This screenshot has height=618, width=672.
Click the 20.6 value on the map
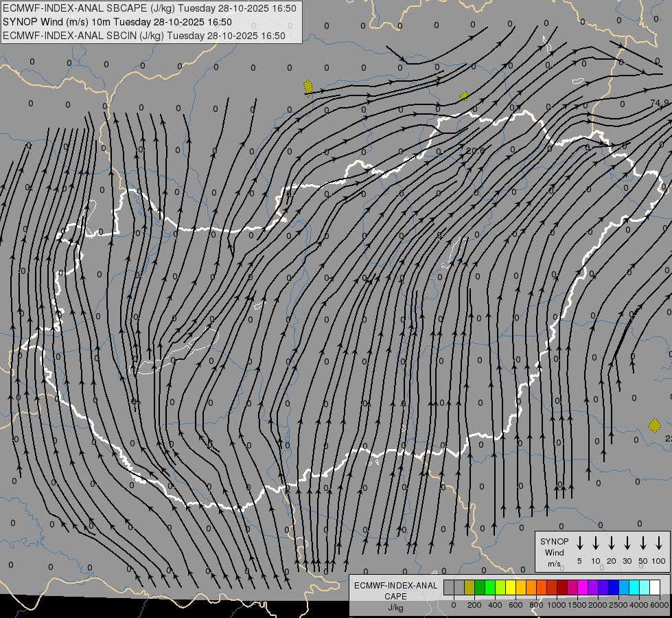coord(475,150)
